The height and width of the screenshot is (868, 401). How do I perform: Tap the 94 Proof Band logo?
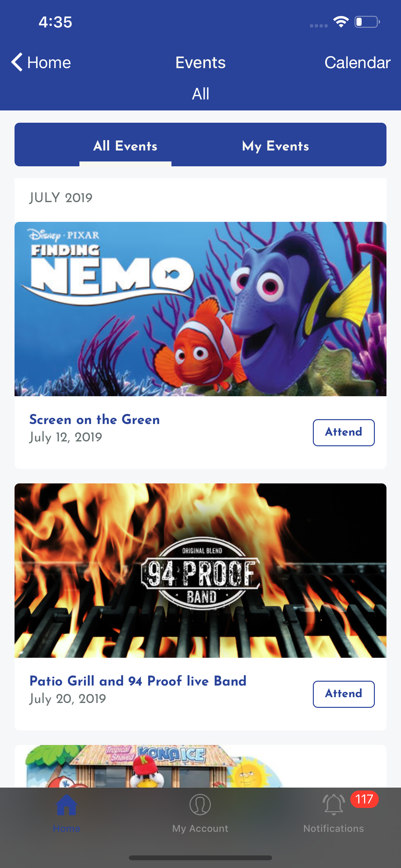coord(201,573)
